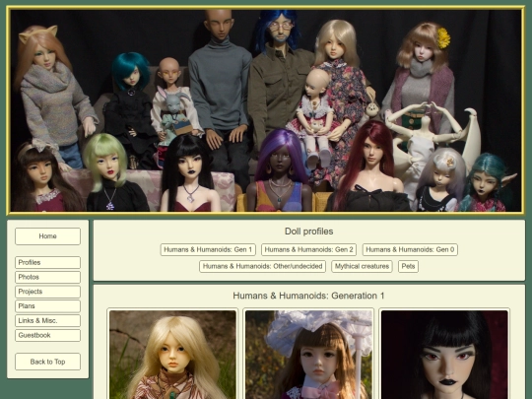Open the Photos section

47,277
